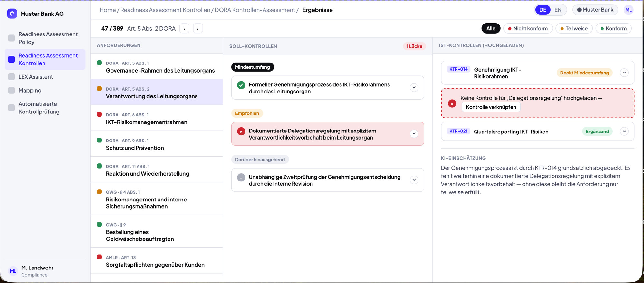644x283 pixels.
Task: Open the Muster Bank tenant selector
Action: tap(595, 10)
